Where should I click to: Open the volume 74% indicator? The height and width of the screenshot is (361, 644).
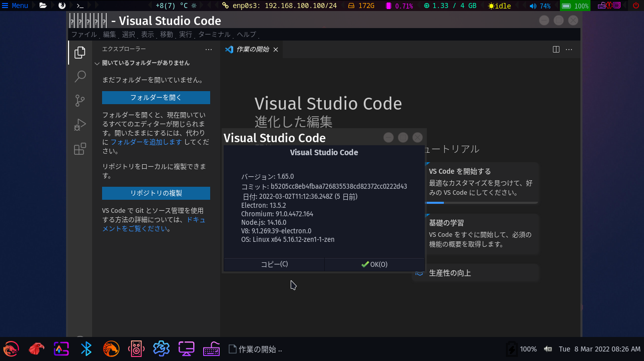[540, 6]
